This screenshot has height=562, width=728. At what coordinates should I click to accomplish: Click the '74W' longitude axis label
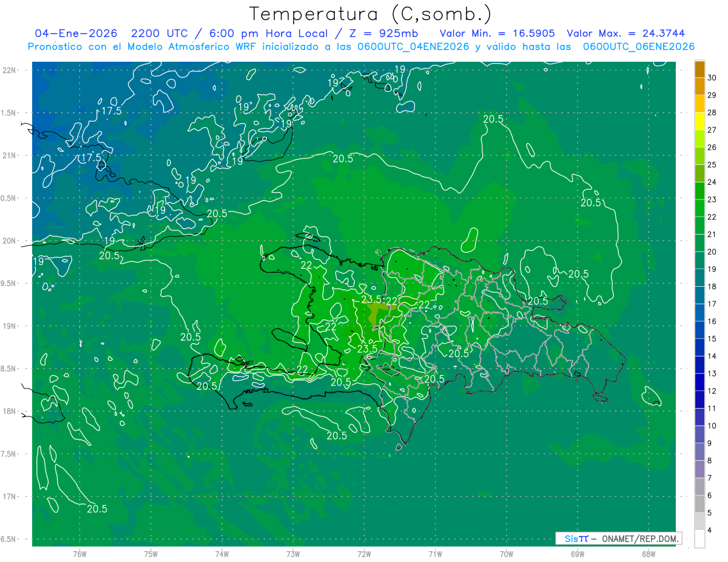coord(222,554)
